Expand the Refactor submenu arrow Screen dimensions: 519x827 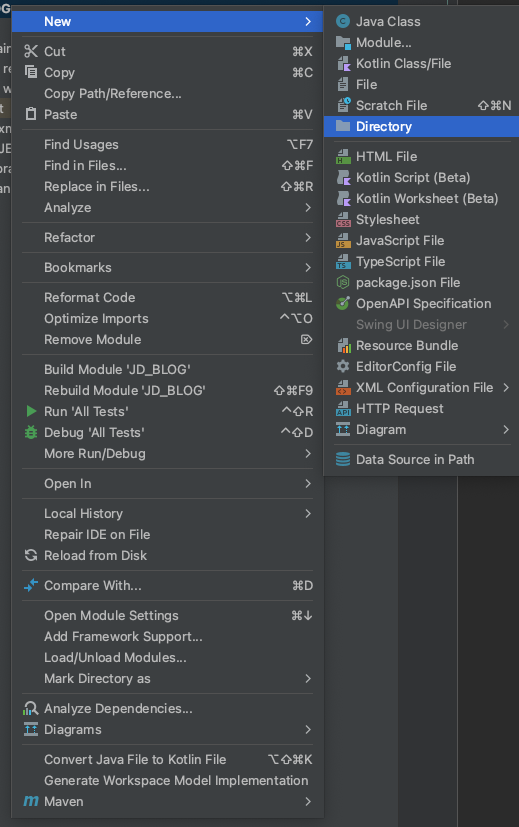point(308,237)
